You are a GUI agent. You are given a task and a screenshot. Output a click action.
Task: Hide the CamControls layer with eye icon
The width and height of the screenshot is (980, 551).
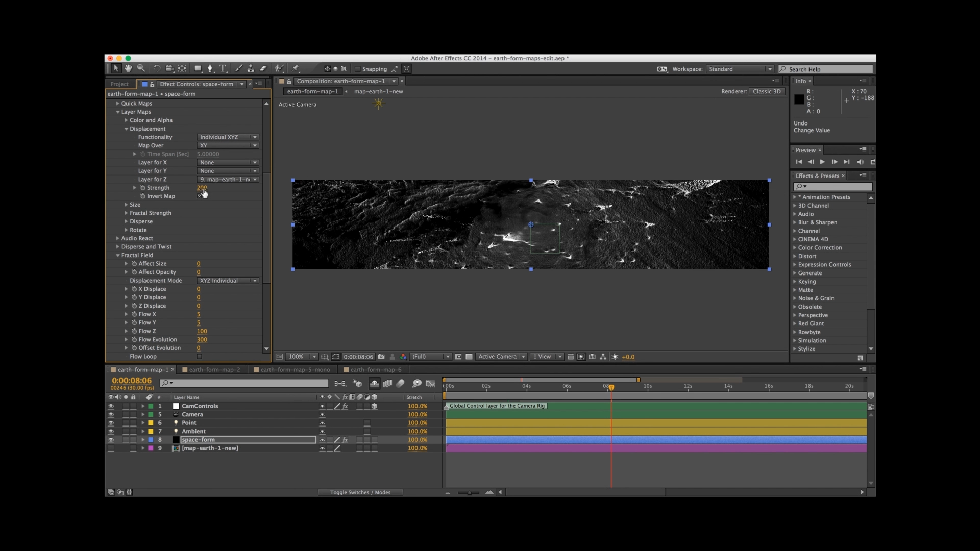[x=111, y=406]
